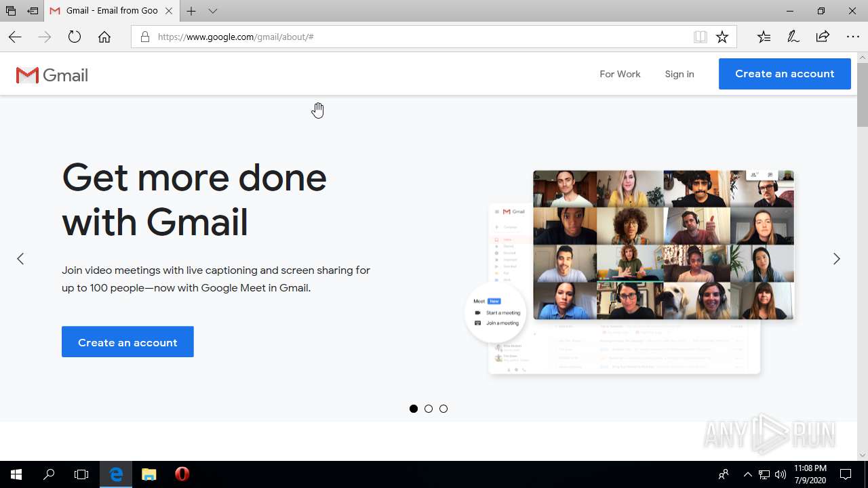Go to next slide arrow
This screenshot has width=868, height=488.
[x=837, y=259]
